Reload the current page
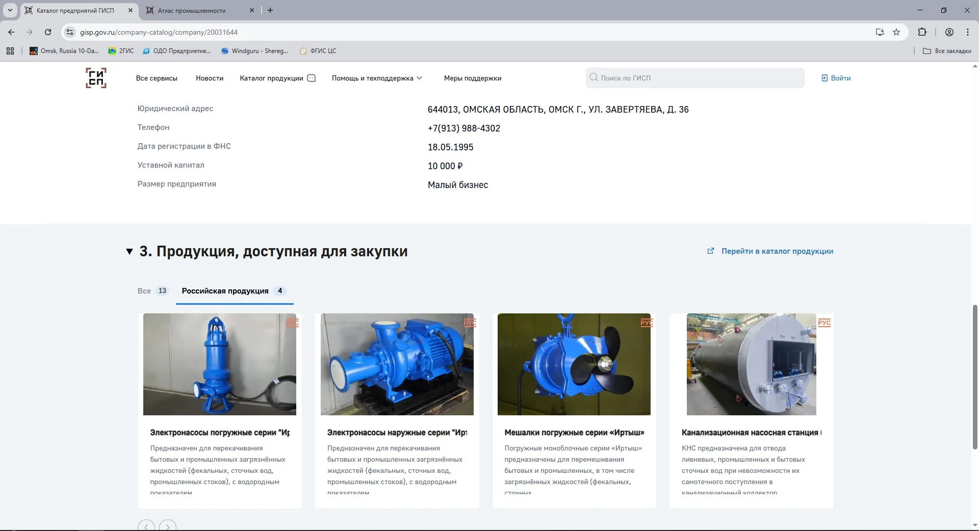The image size is (980, 531). 47,32
